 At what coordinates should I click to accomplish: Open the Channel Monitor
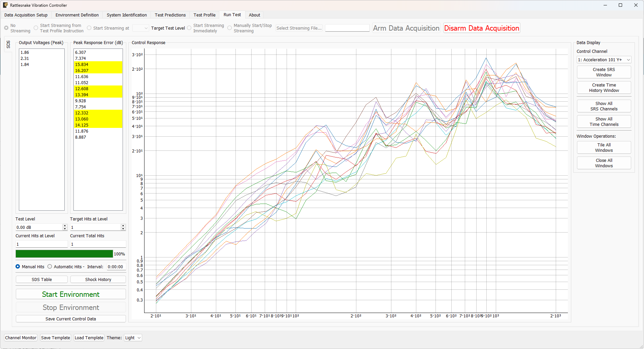point(21,338)
